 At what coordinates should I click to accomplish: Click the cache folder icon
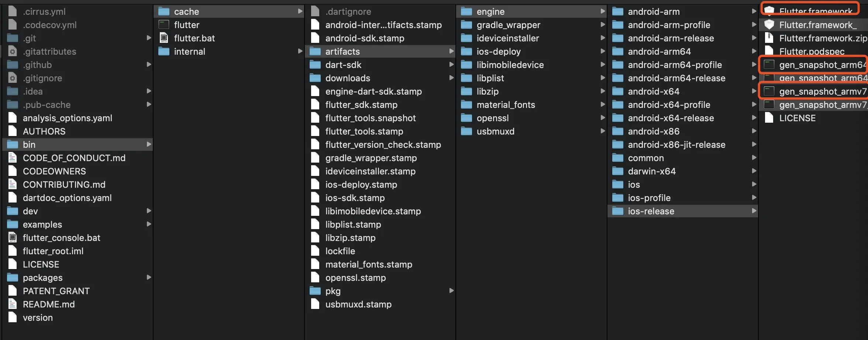click(x=164, y=11)
